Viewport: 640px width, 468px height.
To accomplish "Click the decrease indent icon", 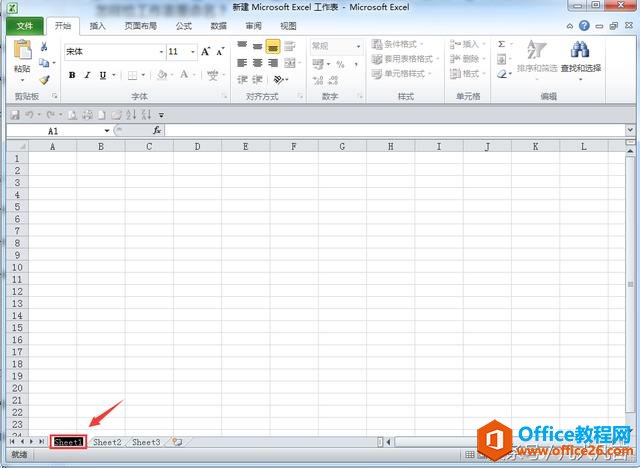I will pos(242,79).
